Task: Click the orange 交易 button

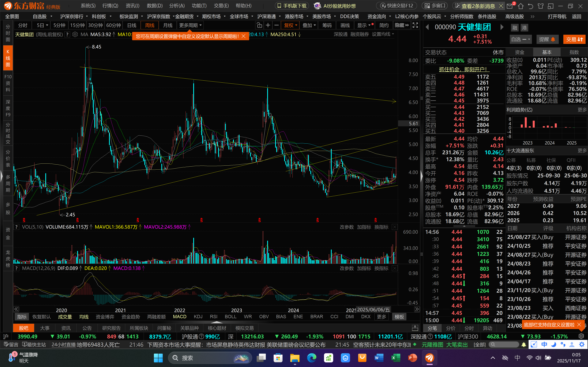Action: click(574, 39)
